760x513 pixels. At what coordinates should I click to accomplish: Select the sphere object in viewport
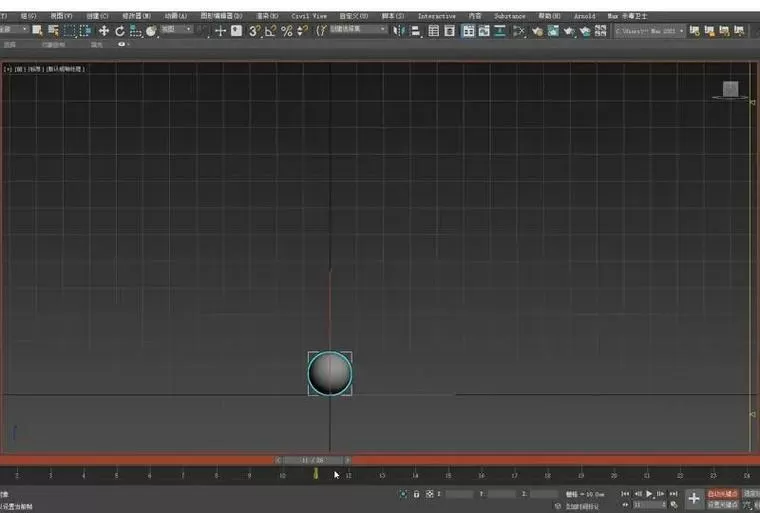click(330, 373)
